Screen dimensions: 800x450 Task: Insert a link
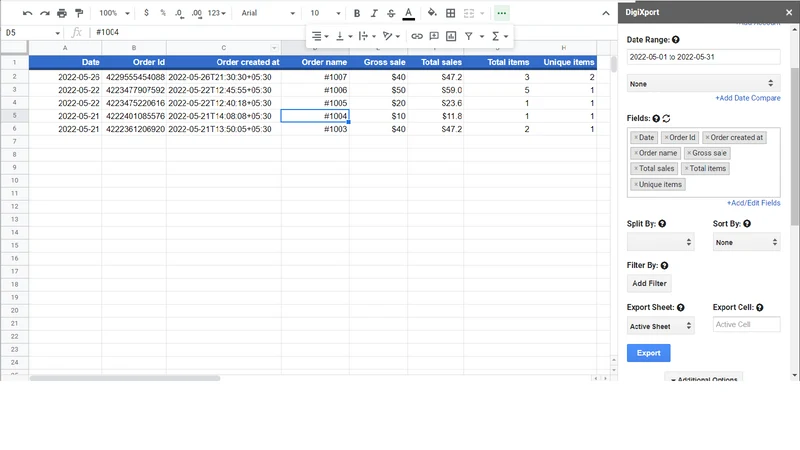(x=417, y=36)
